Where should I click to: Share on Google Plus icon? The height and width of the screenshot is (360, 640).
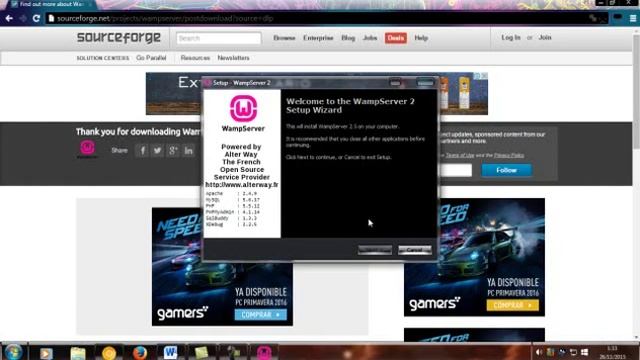pyautogui.click(x=173, y=151)
